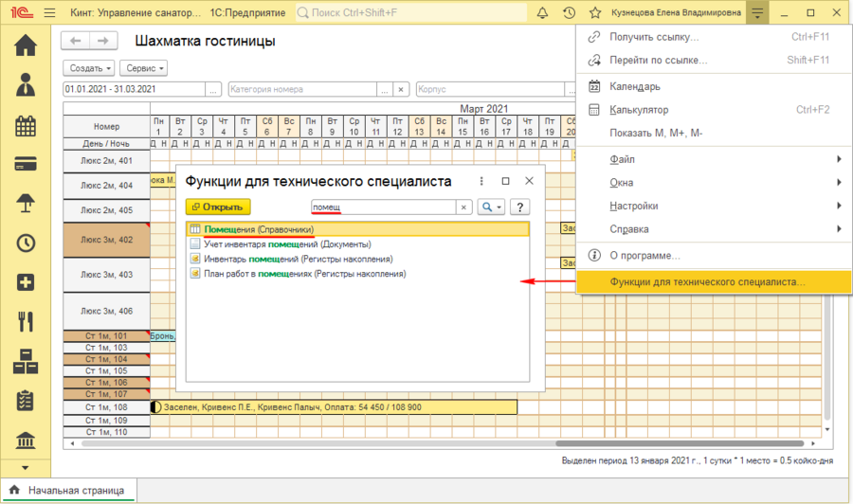This screenshot has height=504, width=853.
Task: Open the home section in the sidebar
Action: (26, 45)
